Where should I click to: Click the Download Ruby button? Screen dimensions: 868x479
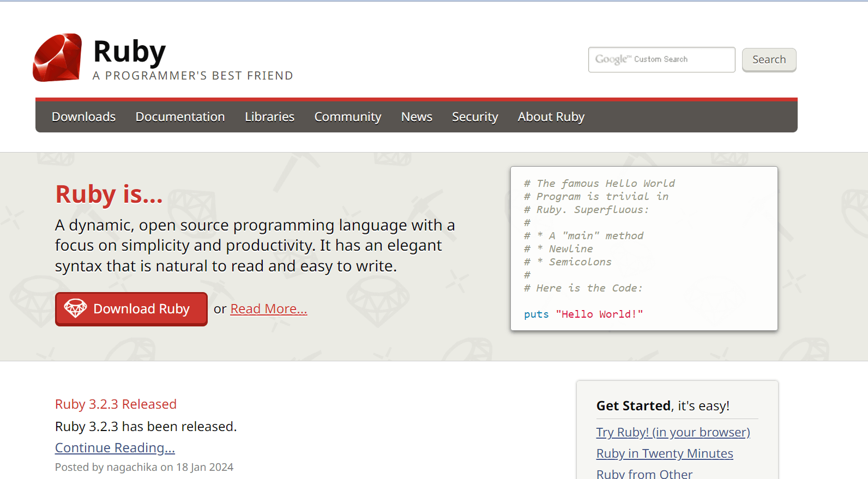pos(131,309)
